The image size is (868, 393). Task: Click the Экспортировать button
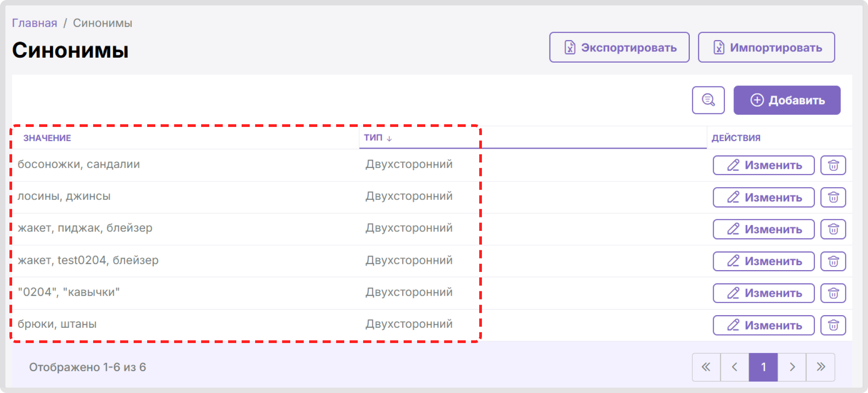[619, 47]
